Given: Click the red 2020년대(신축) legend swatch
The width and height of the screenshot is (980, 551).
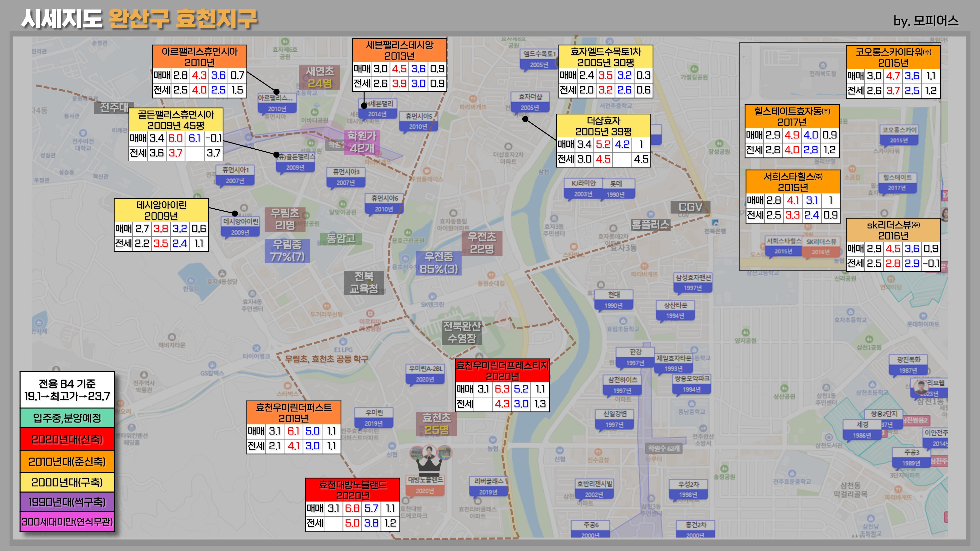Looking at the screenshot, I should tap(67, 440).
